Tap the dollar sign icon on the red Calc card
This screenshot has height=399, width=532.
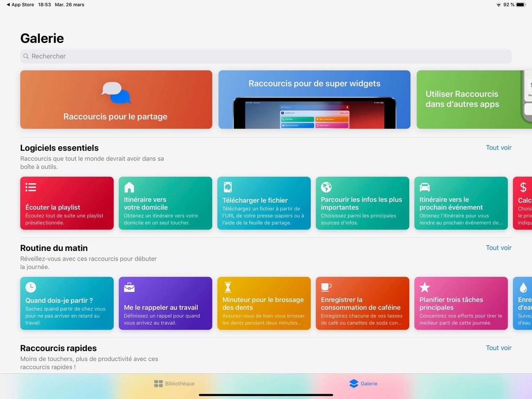[x=523, y=187]
